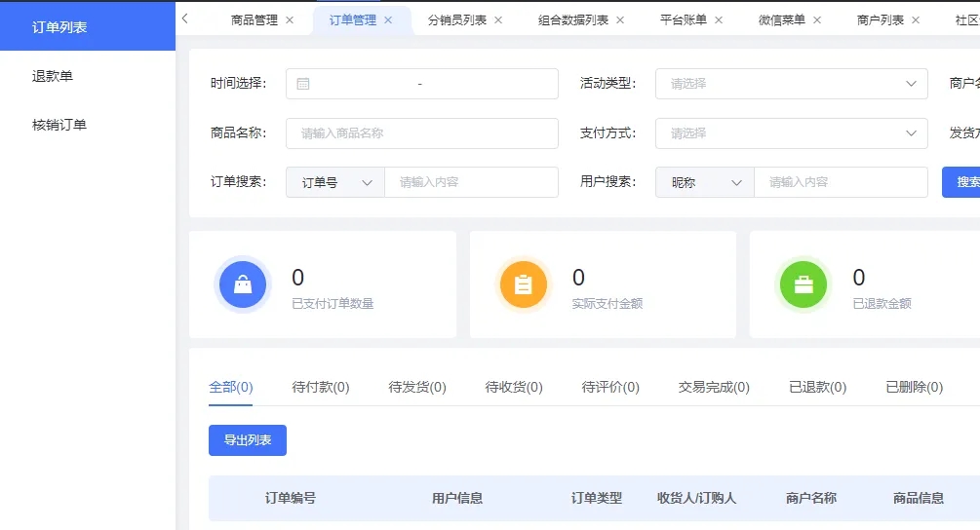The height and width of the screenshot is (530, 980).
Task: Click the green briefcase refunded-amount icon
Action: [804, 284]
